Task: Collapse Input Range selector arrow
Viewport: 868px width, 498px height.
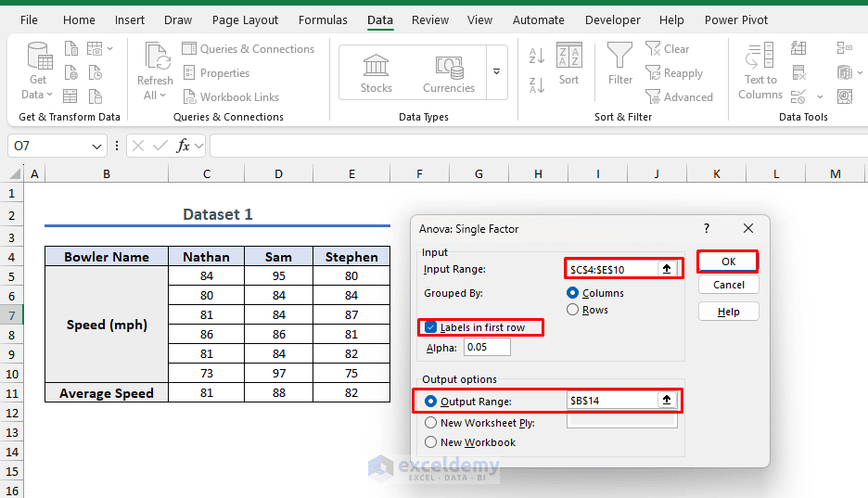Action: pyautogui.click(x=667, y=269)
